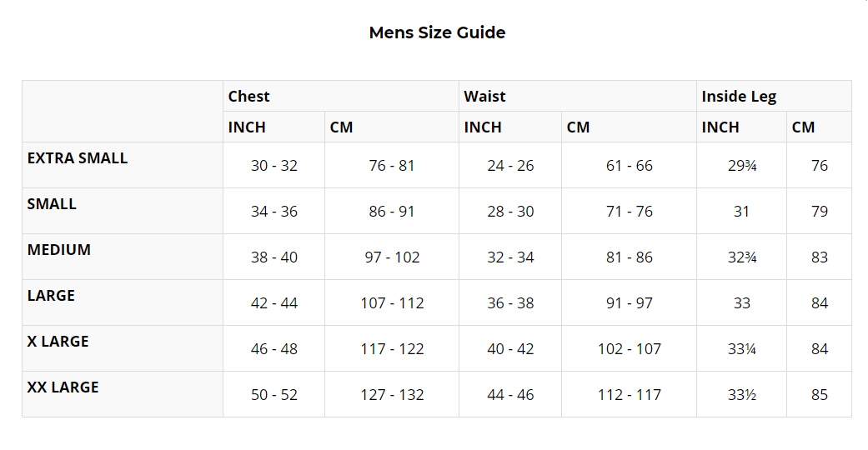The image size is (868, 450).
Task: Select the Waist column header
Action: click(x=484, y=97)
